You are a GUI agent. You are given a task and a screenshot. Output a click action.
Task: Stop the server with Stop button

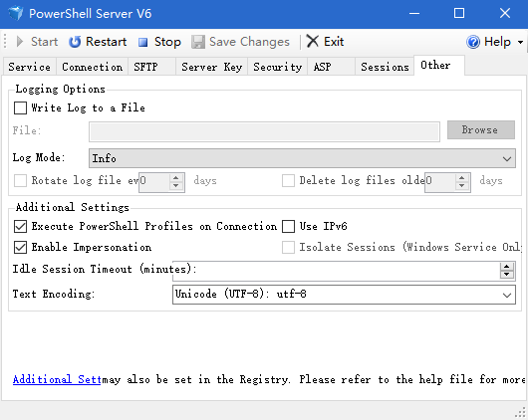tap(159, 42)
